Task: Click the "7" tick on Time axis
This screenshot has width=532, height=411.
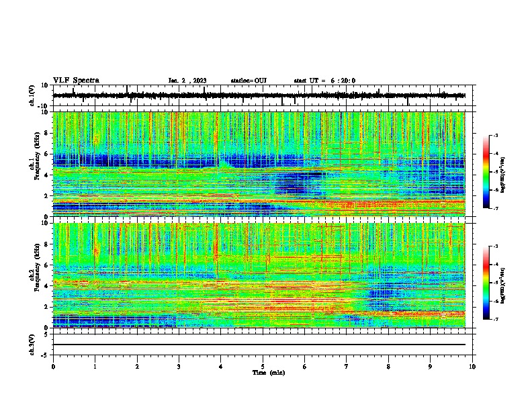Action: pyautogui.click(x=347, y=367)
